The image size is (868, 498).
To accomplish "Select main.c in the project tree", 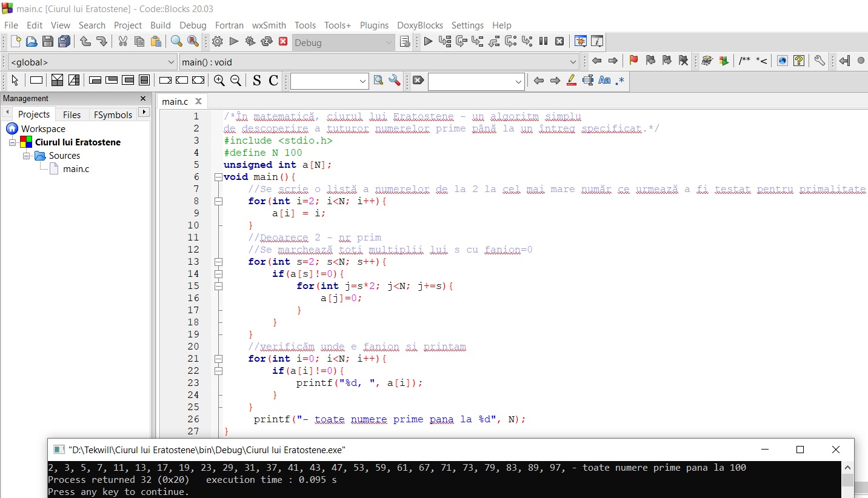I will 75,169.
